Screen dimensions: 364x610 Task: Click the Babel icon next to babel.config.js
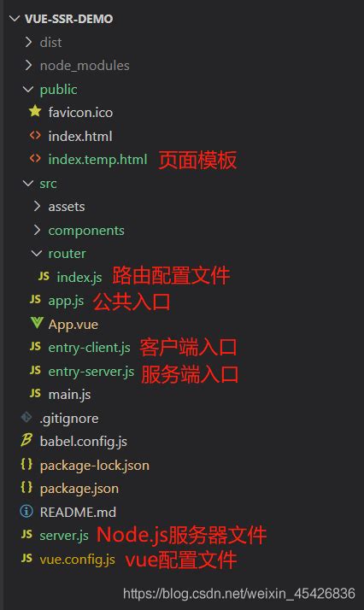click(26, 440)
